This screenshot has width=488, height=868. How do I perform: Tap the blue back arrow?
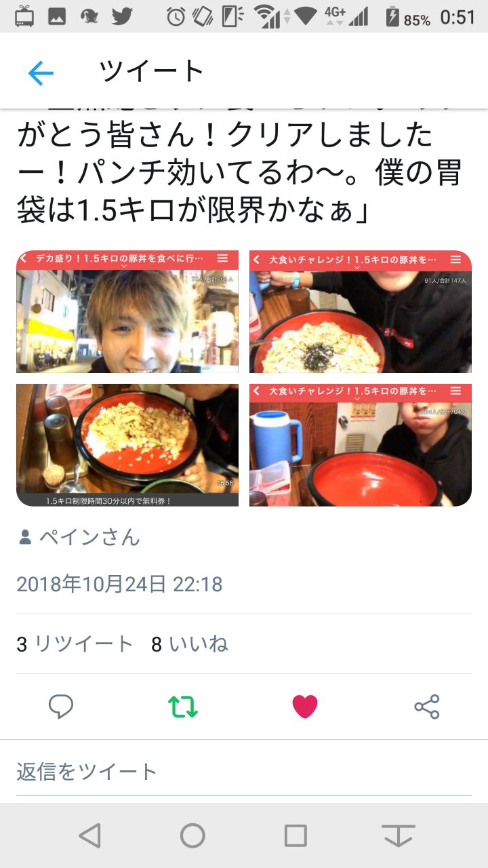41,73
